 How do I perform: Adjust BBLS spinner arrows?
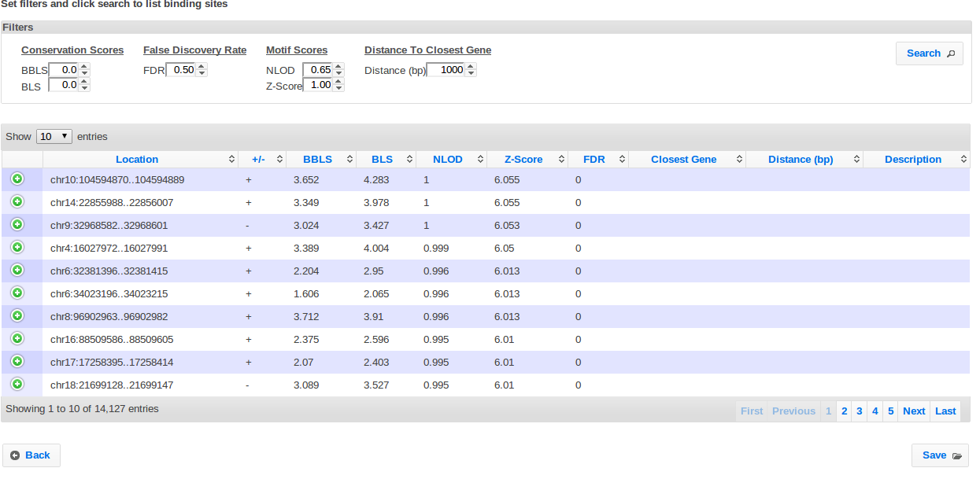85,70
